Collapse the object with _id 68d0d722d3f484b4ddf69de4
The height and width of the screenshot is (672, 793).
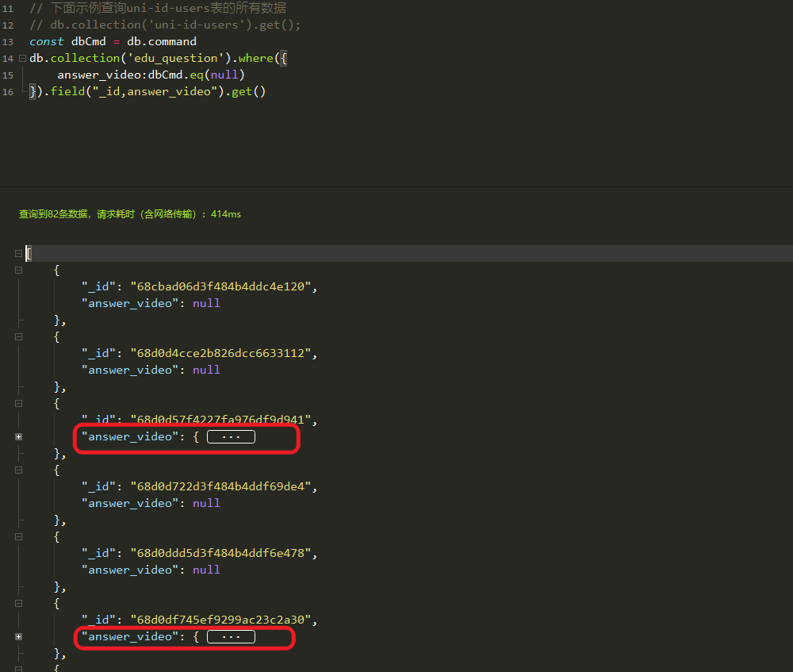(18, 470)
